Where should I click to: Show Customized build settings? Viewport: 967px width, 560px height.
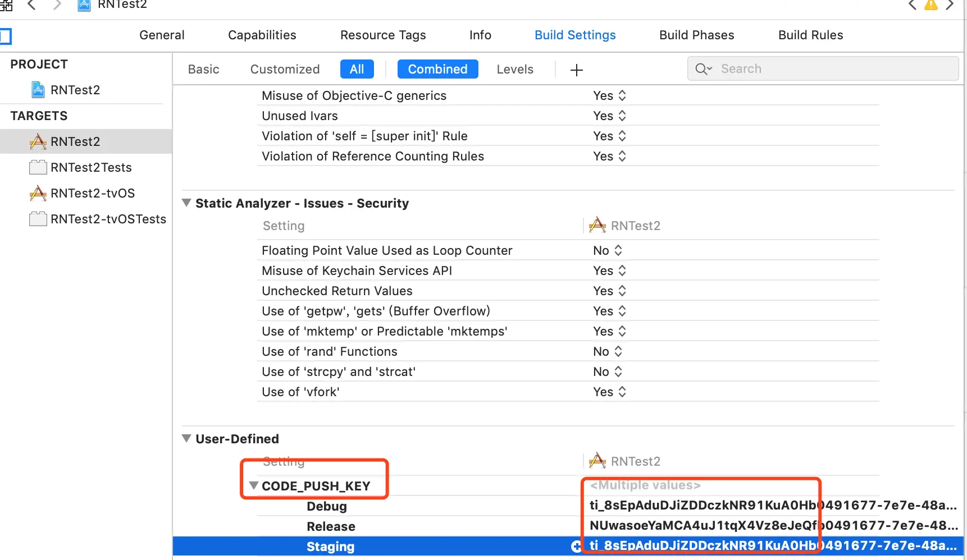[285, 69]
